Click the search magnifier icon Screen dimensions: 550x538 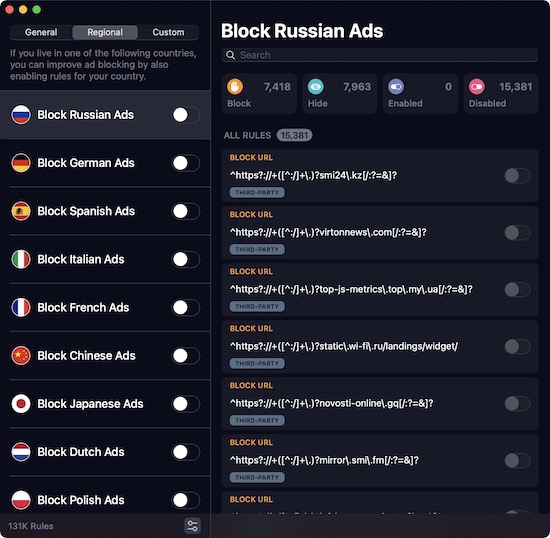pos(230,55)
